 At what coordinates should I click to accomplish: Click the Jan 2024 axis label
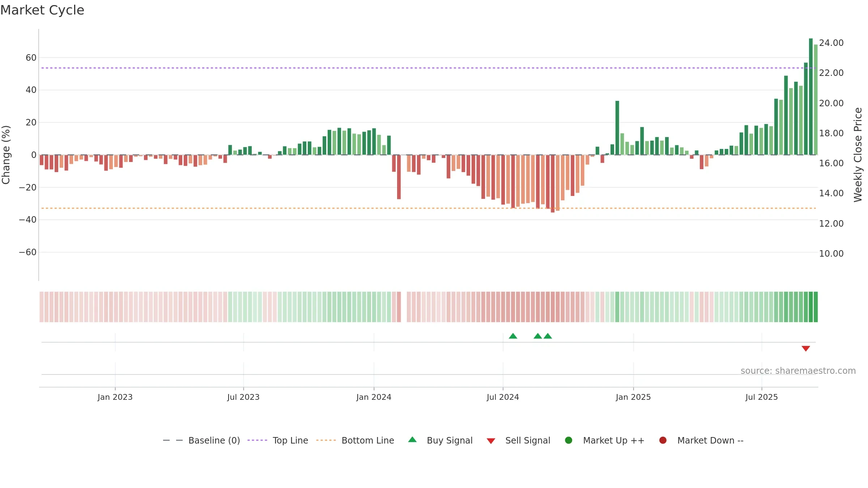click(374, 397)
